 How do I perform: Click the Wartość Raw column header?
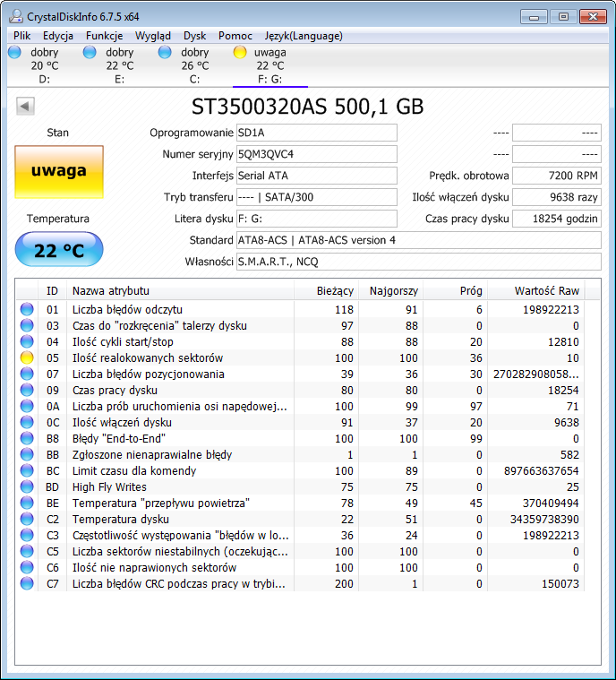click(535, 290)
